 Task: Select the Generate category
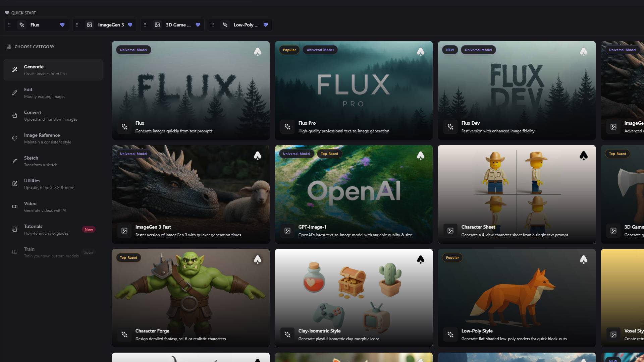[x=53, y=70]
